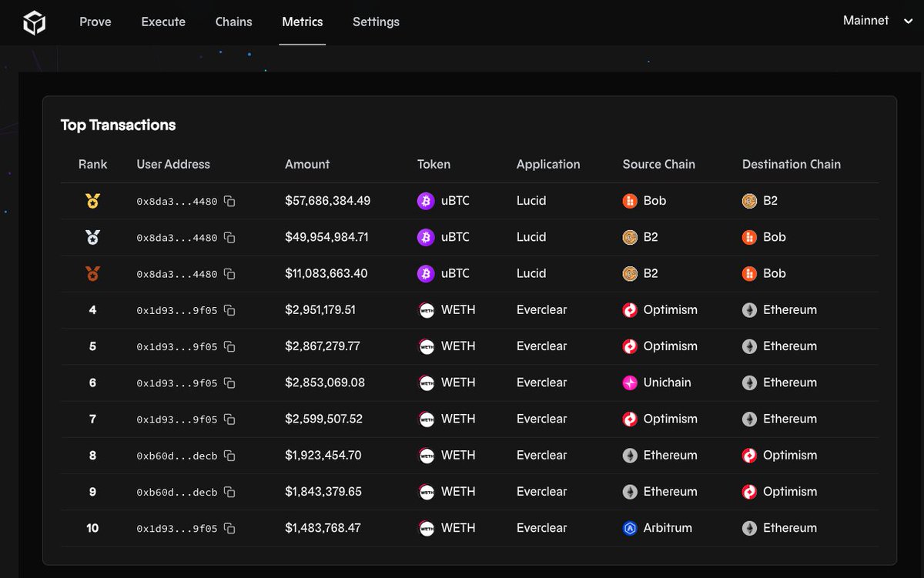Click the Amount column header
The width and height of the screenshot is (924, 578).
[307, 164]
